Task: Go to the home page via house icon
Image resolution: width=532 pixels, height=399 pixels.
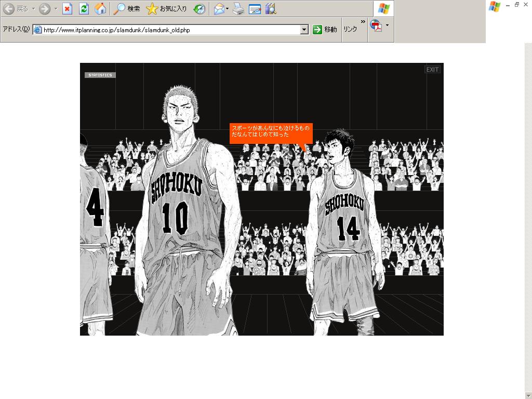Action: [100, 9]
